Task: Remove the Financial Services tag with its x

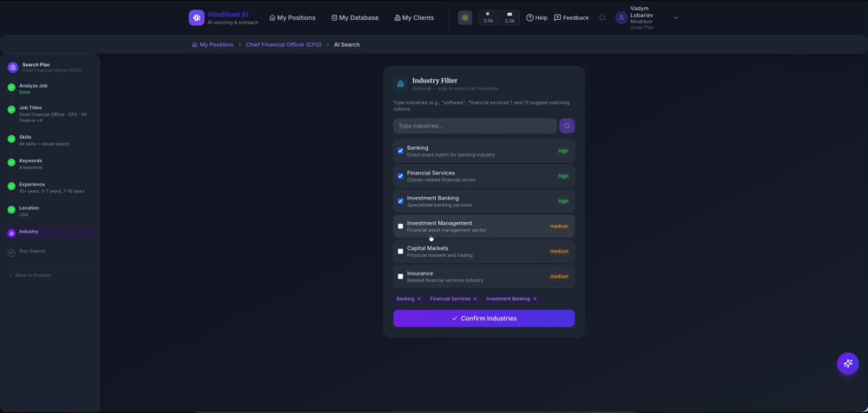Action: [x=475, y=299]
